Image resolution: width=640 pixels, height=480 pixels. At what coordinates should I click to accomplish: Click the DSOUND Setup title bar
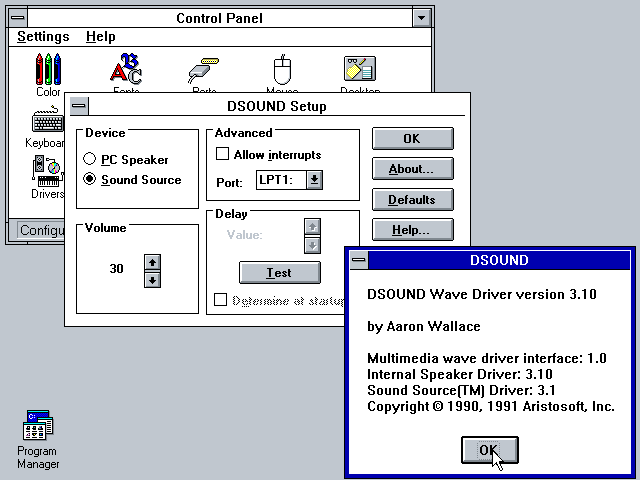click(277, 106)
